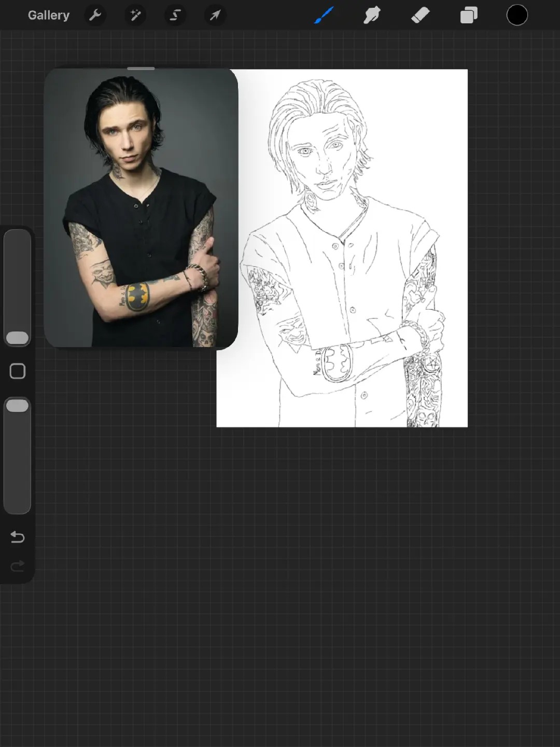Activate the Selection tool

[x=175, y=16]
